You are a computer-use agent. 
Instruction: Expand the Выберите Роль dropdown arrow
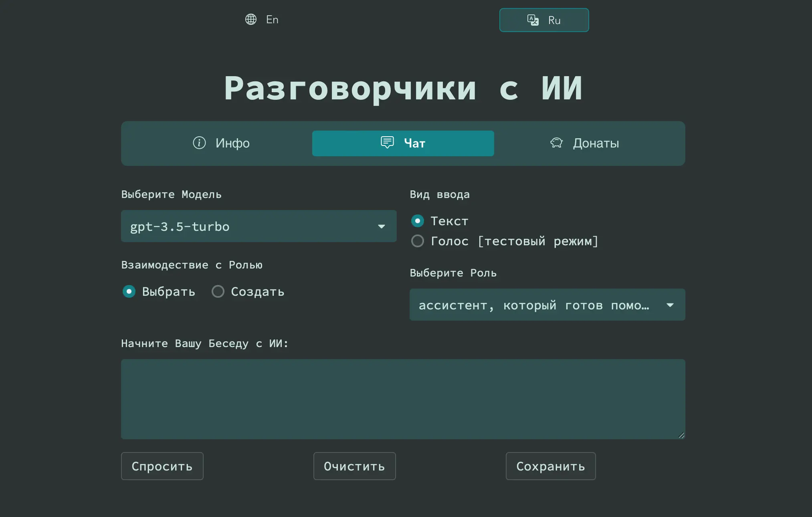coord(670,305)
